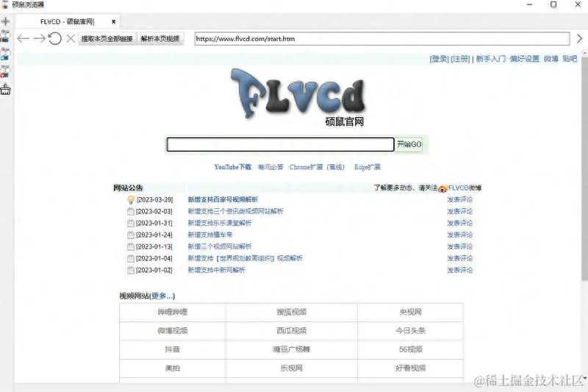Select 微博视频 in the video sites table
This screenshot has height=392, width=588.
point(173,331)
